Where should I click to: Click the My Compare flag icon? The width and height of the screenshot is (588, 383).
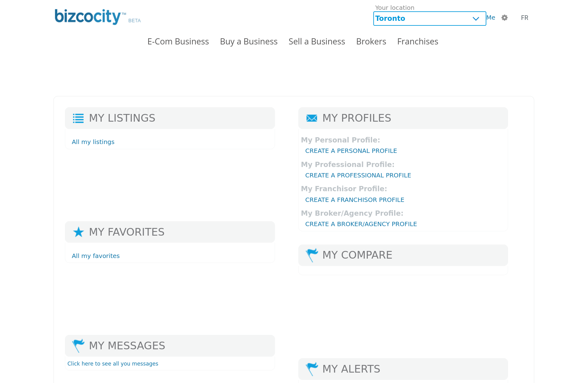click(x=312, y=255)
